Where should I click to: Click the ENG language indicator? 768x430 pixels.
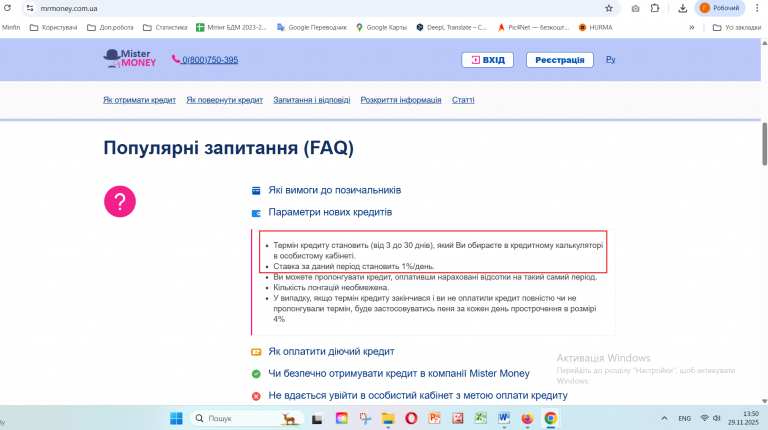click(x=684, y=418)
